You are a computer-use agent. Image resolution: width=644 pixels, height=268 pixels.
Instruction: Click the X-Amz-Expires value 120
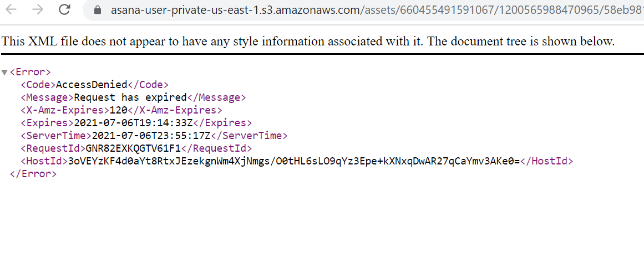tap(118, 110)
